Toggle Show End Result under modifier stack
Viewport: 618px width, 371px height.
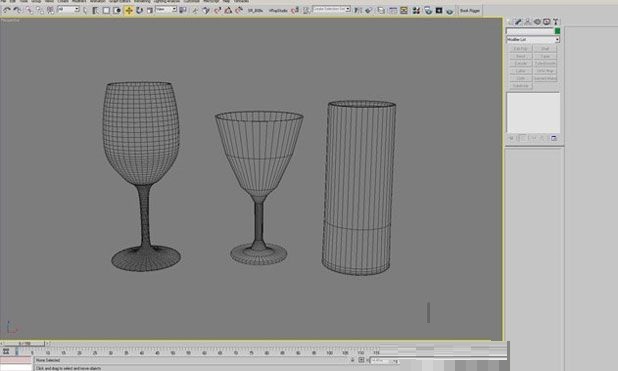click(x=521, y=138)
